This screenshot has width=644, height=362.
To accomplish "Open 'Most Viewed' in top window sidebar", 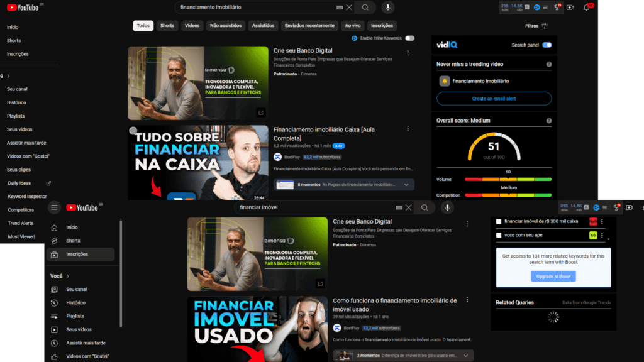I will pyautogui.click(x=21, y=237).
